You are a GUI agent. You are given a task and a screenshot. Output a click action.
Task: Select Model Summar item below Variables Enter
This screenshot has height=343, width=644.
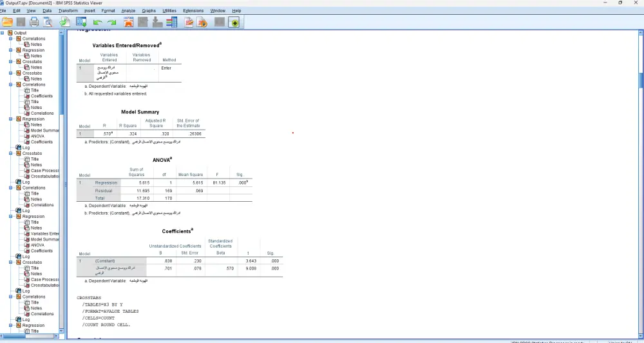pos(45,239)
